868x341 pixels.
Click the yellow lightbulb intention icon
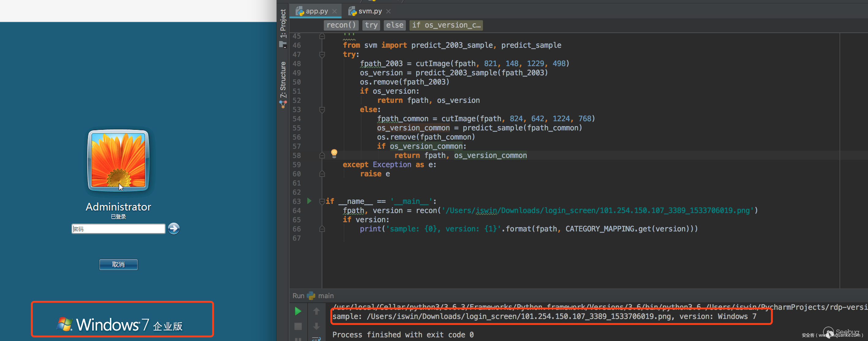[x=334, y=153]
